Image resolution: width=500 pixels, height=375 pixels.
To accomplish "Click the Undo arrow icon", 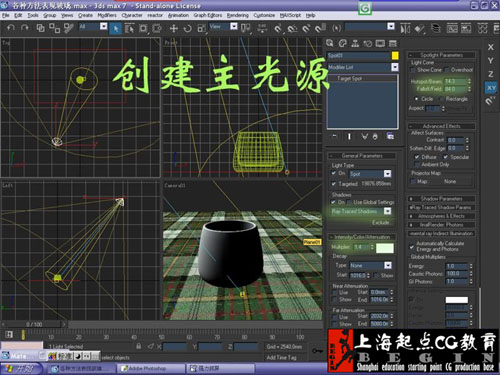I will pyautogui.click(x=11, y=28).
